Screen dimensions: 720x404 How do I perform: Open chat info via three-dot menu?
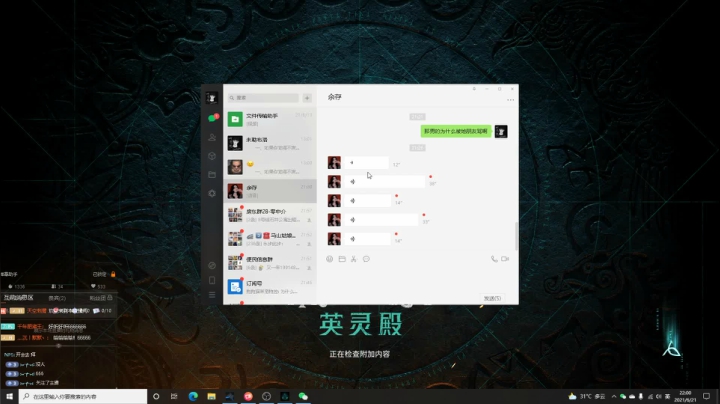510,100
